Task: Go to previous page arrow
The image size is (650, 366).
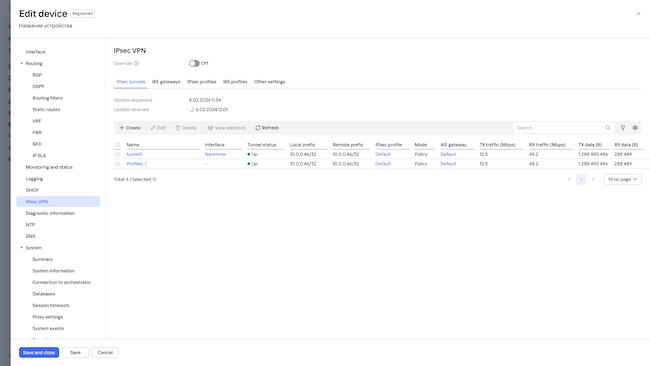Action: pyautogui.click(x=569, y=179)
